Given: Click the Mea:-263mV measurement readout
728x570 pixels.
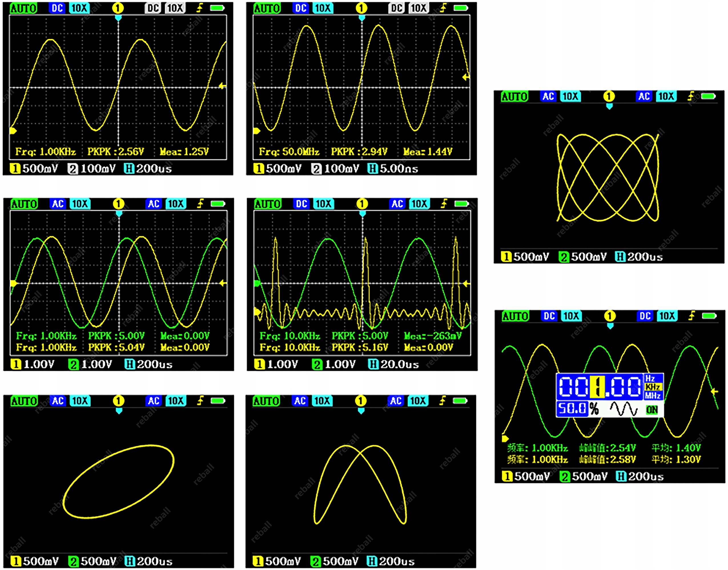Looking at the screenshot, I should [433, 336].
